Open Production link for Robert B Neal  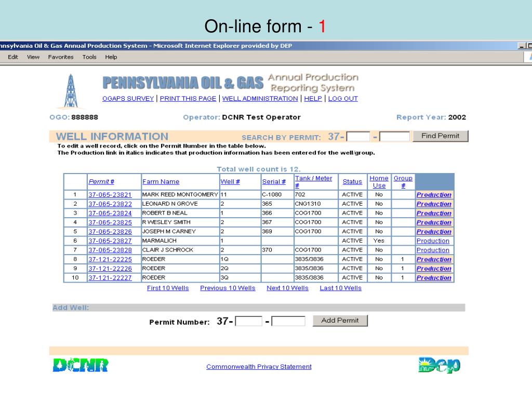[x=434, y=213]
